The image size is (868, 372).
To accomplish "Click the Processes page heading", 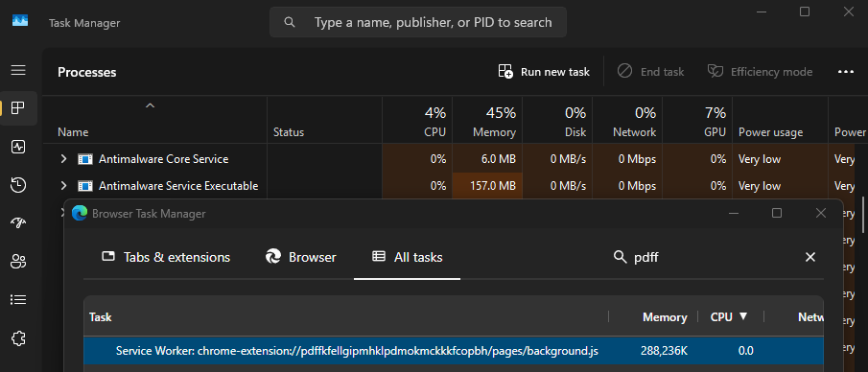I will tap(87, 73).
